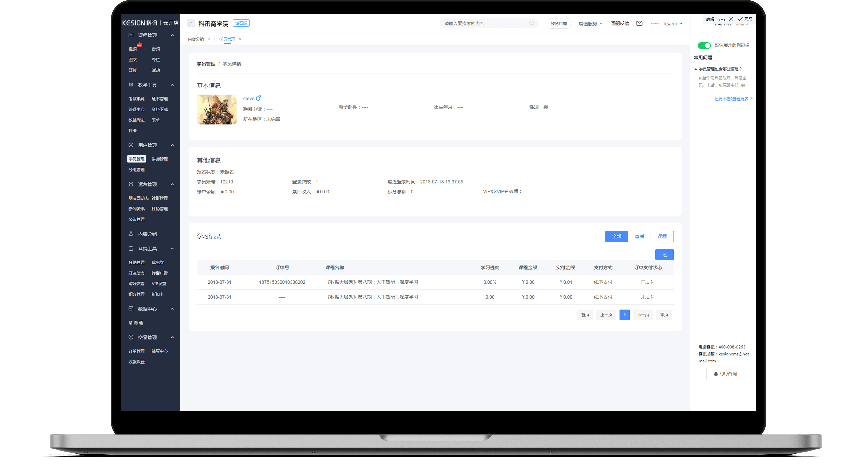Toggle 默认展开此侧边栏 switch off
The height and width of the screenshot is (469, 868).
tap(704, 45)
